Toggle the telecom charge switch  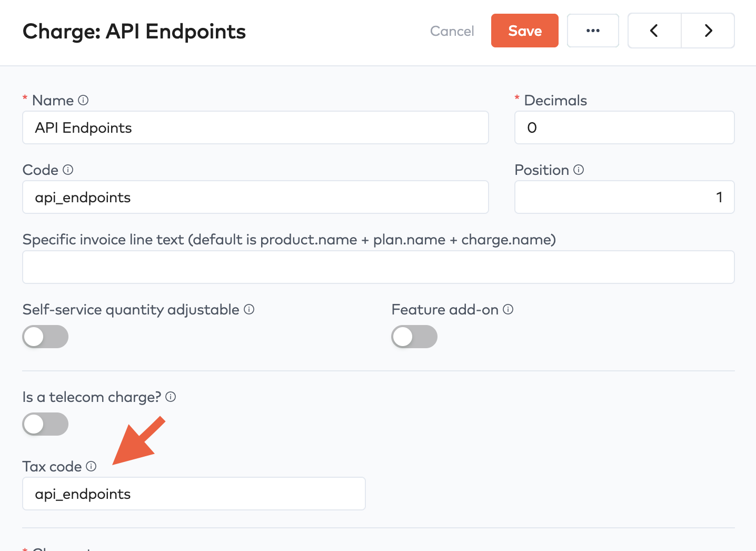(45, 424)
